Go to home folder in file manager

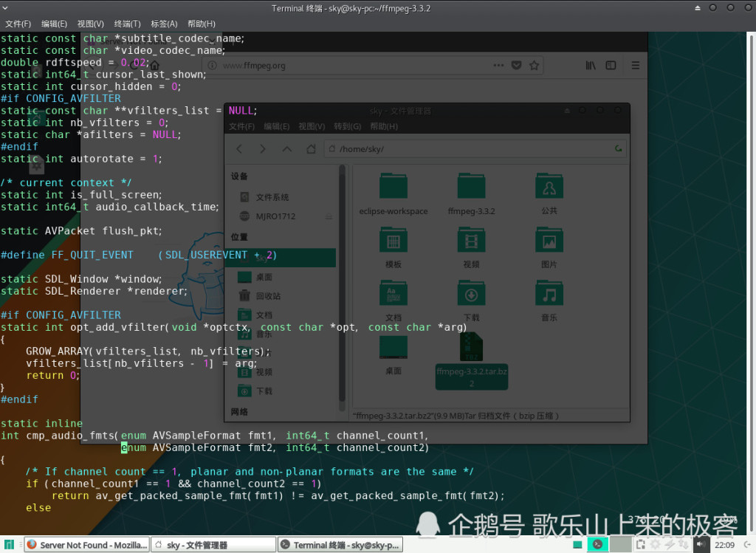(x=311, y=149)
